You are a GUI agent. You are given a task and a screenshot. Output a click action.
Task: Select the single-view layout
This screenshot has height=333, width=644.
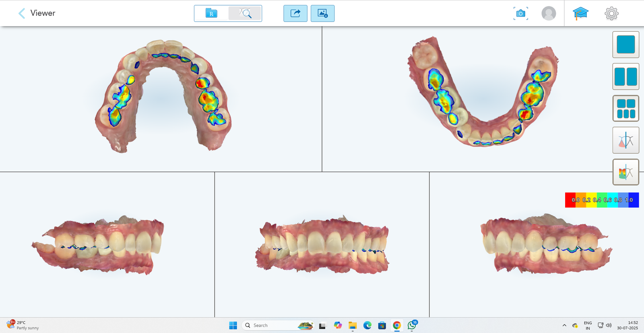click(x=625, y=45)
